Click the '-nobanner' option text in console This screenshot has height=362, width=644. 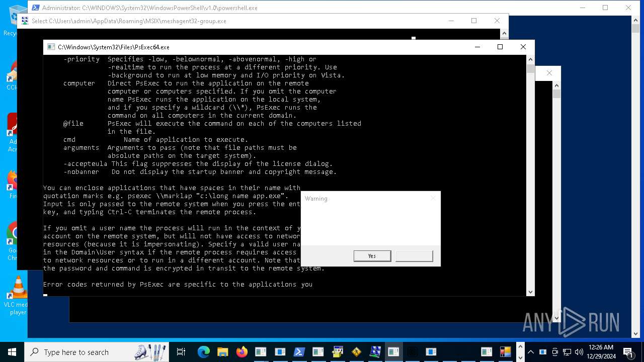pos(82,172)
